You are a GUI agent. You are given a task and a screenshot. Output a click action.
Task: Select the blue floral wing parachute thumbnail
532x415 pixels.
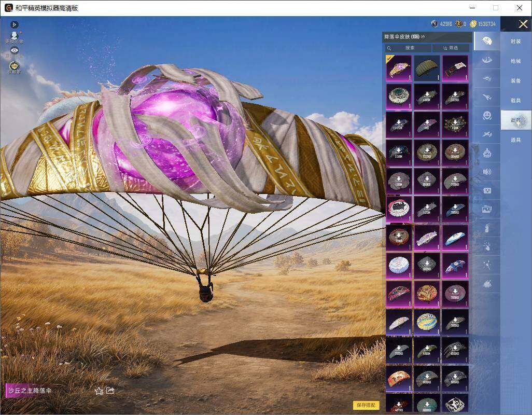click(x=455, y=265)
